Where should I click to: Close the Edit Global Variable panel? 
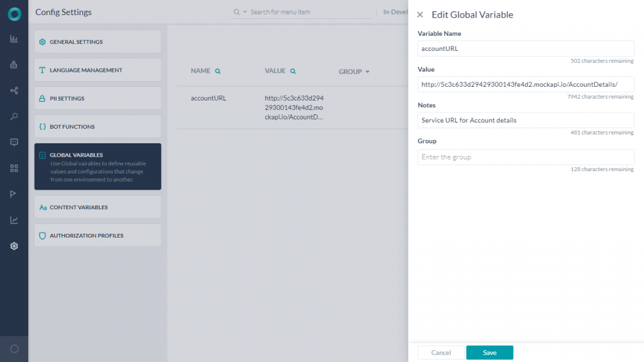pos(420,14)
